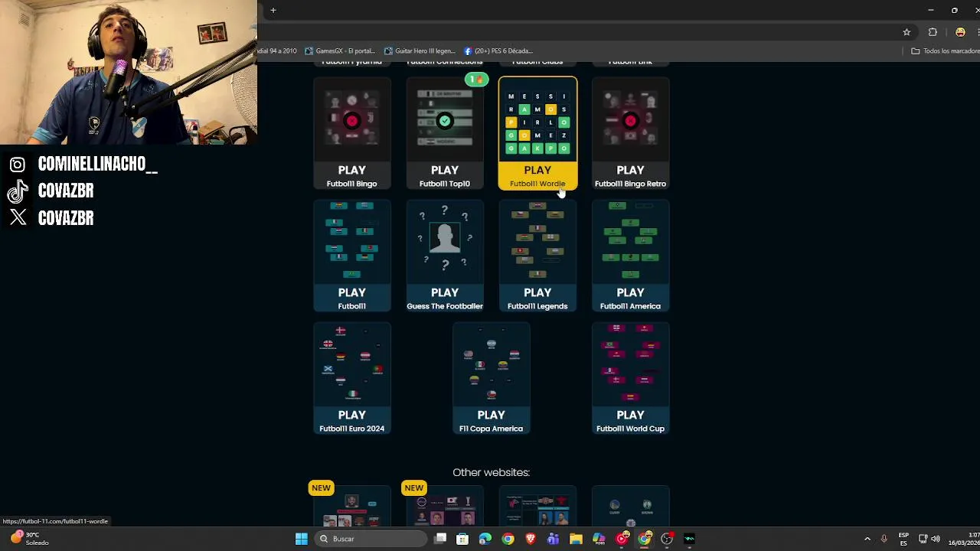Open the highlighted Futbol11 Wordle card
The image size is (980, 551).
coord(537,133)
